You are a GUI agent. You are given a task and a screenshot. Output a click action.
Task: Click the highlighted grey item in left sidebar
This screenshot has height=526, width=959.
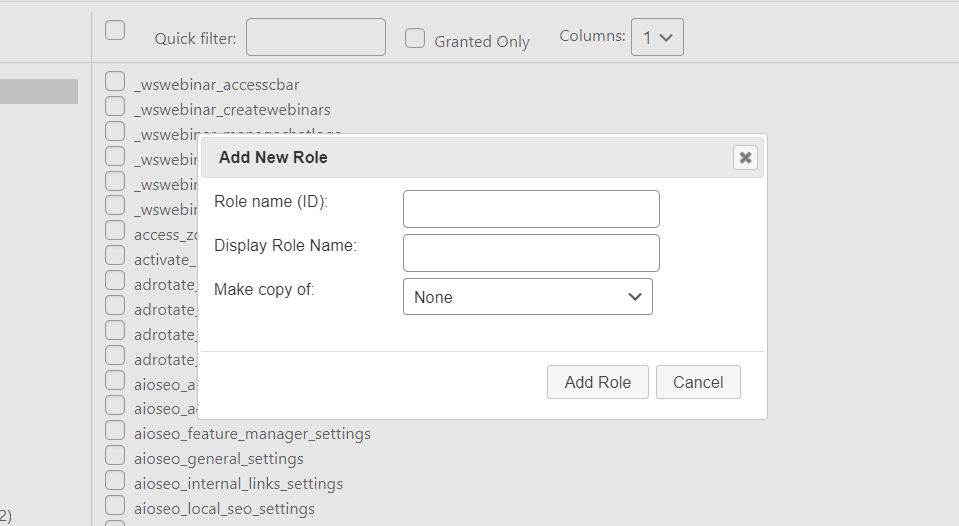coord(38,91)
